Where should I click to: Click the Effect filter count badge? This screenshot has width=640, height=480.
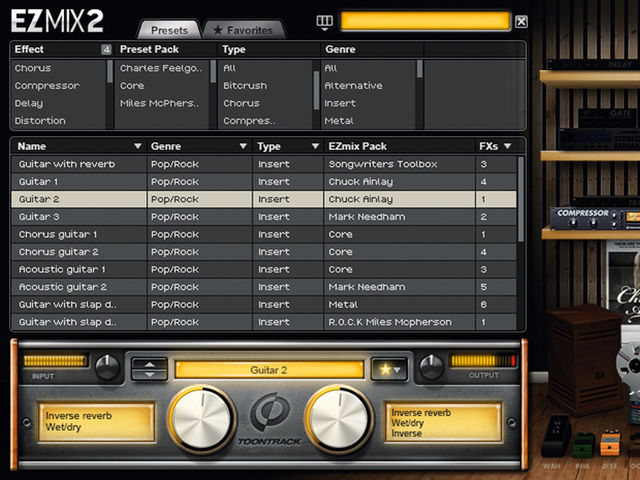(106, 49)
